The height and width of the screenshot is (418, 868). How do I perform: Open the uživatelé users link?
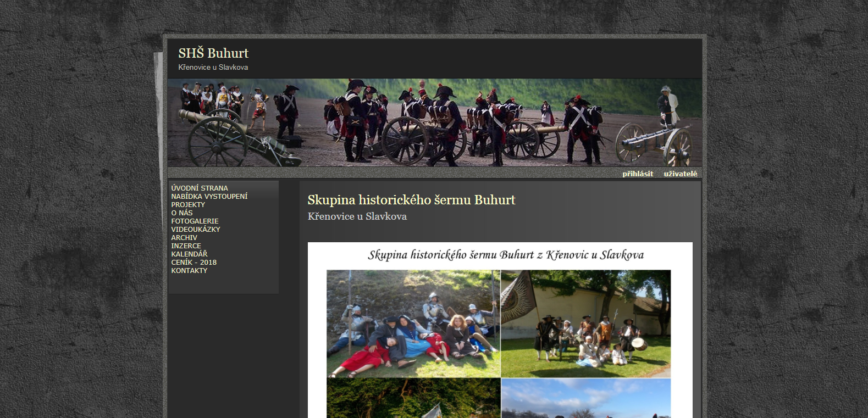[681, 174]
